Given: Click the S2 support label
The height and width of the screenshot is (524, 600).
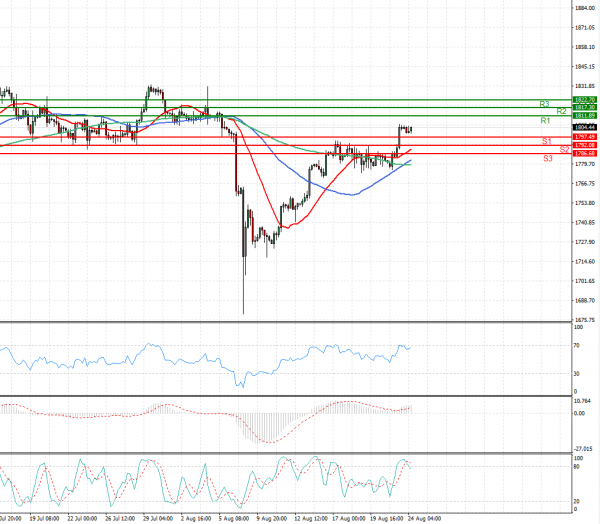Looking at the screenshot, I should click(x=564, y=150).
